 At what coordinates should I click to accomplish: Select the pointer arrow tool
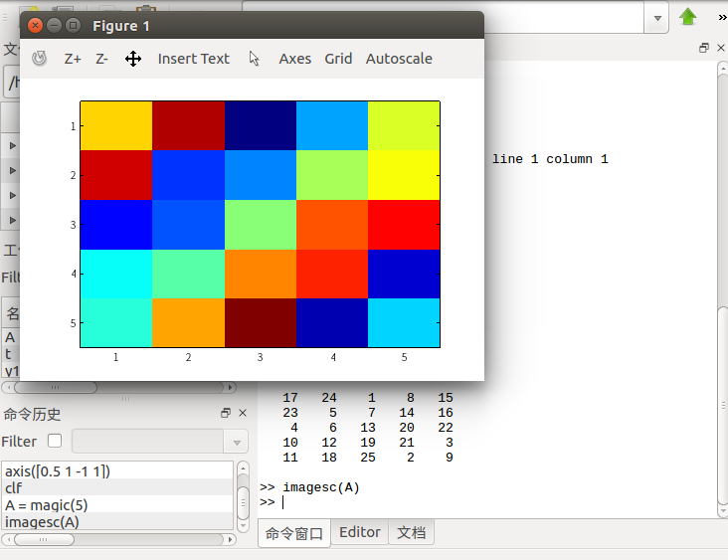(x=254, y=59)
